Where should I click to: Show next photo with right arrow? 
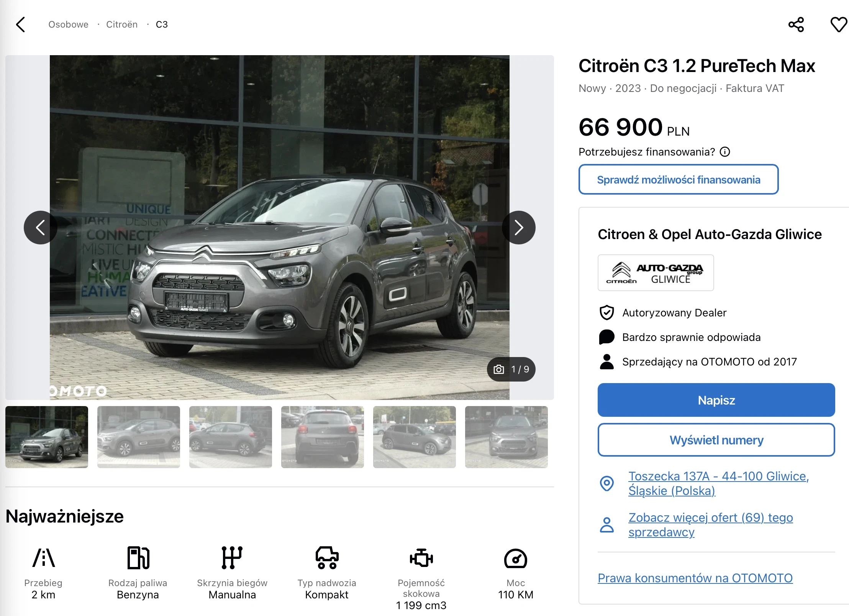tap(518, 228)
